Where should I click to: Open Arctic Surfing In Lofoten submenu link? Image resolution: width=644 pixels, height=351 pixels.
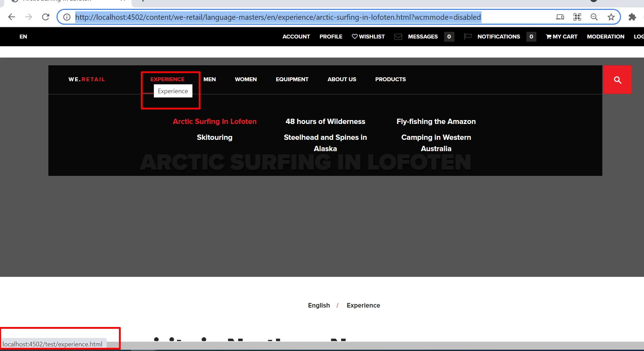215,121
